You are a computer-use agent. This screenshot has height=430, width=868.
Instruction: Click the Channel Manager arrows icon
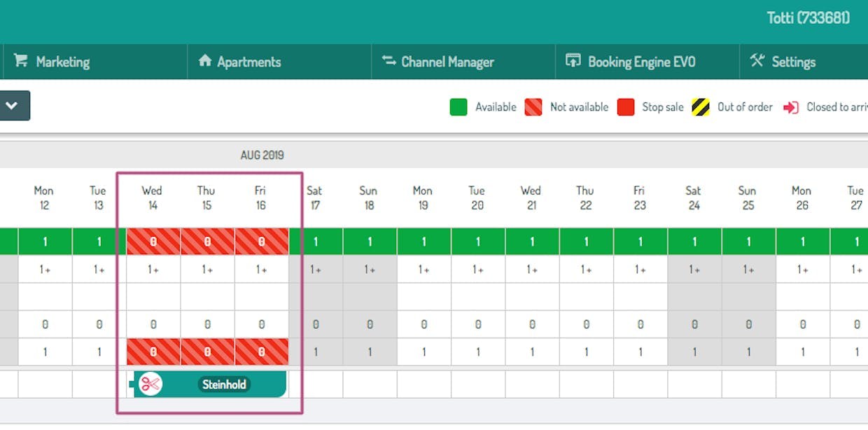click(388, 61)
